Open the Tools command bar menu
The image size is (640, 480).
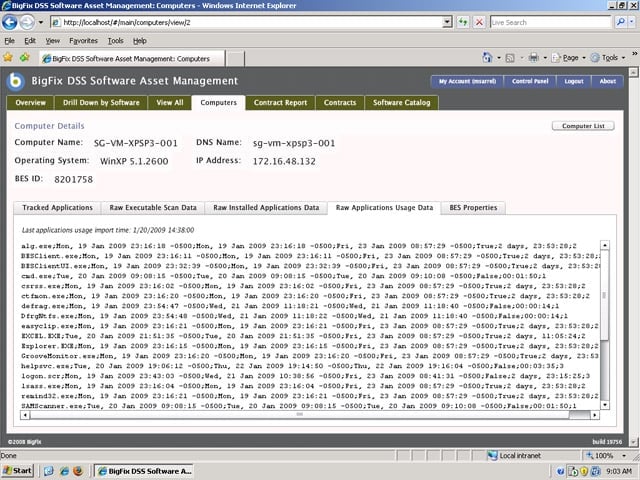click(608, 58)
